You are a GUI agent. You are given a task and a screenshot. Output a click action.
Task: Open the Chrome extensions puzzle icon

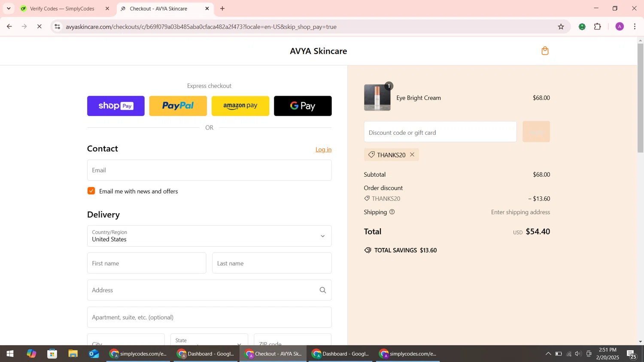(598, 27)
